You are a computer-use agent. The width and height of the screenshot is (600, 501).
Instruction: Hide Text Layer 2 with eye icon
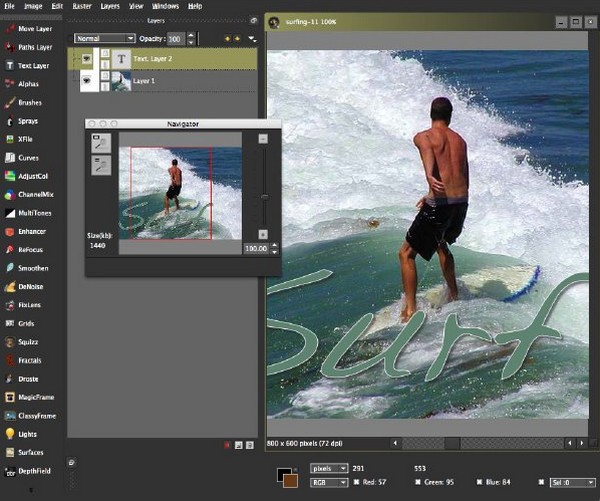pos(86,59)
